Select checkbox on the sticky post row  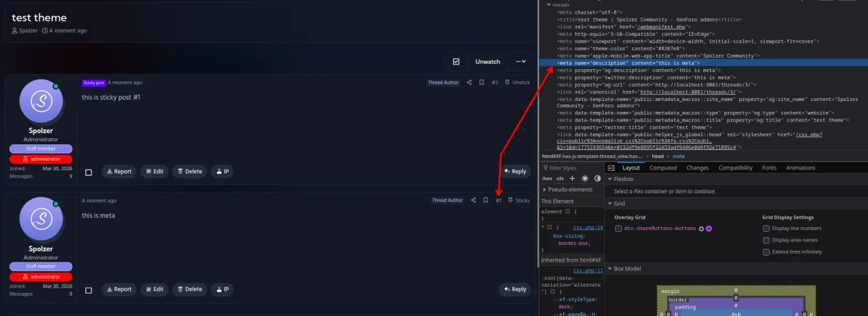pyautogui.click(x=89, y=172)
